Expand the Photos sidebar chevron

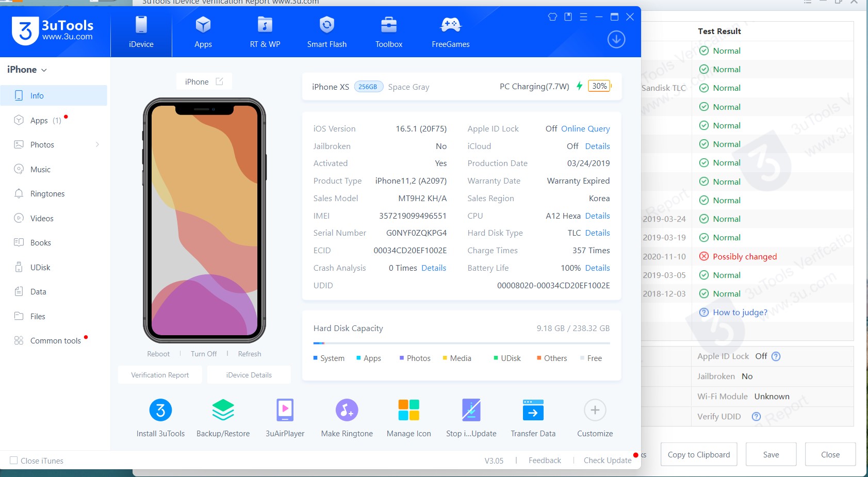[97, 144]
